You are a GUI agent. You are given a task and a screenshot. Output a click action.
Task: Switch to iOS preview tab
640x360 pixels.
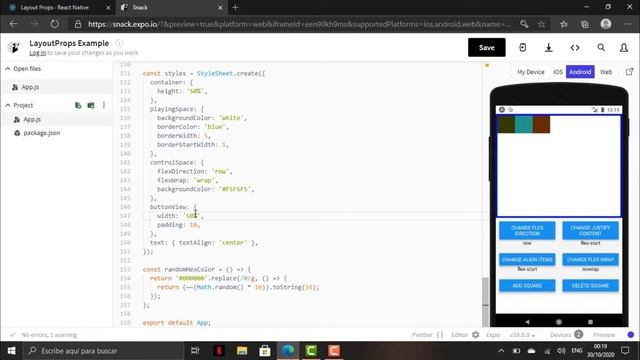pos(558,72)
